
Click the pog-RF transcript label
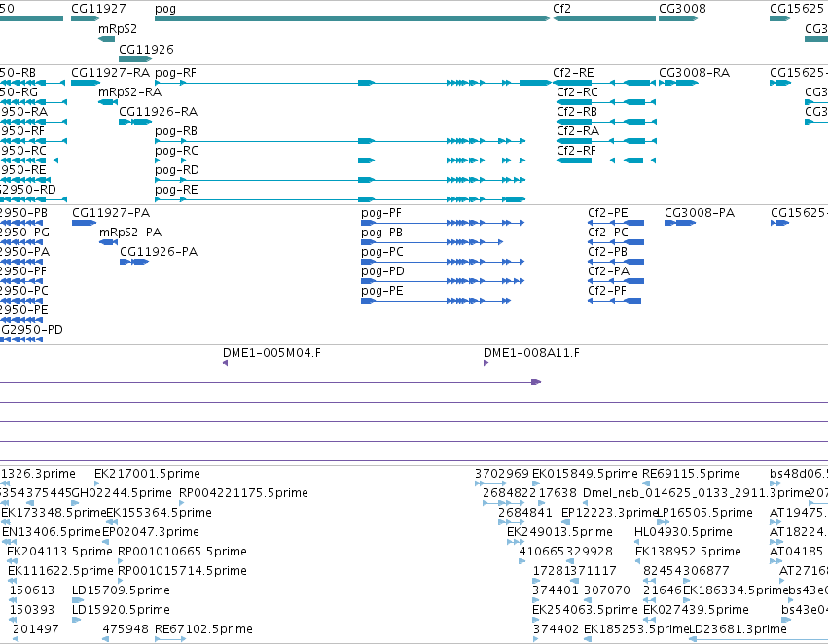(x=175, y=73)
